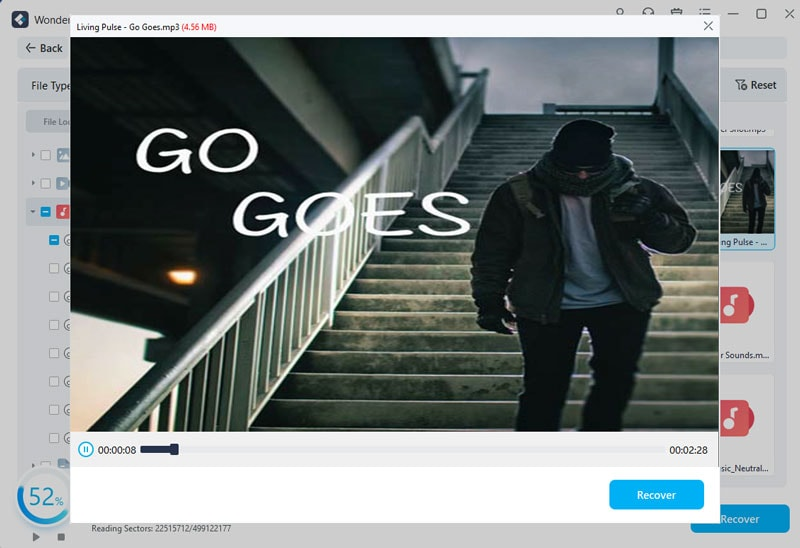The width and height of the screenshot is (800, 548).
Task: Open the headset support icon
Action: (648, 13)
